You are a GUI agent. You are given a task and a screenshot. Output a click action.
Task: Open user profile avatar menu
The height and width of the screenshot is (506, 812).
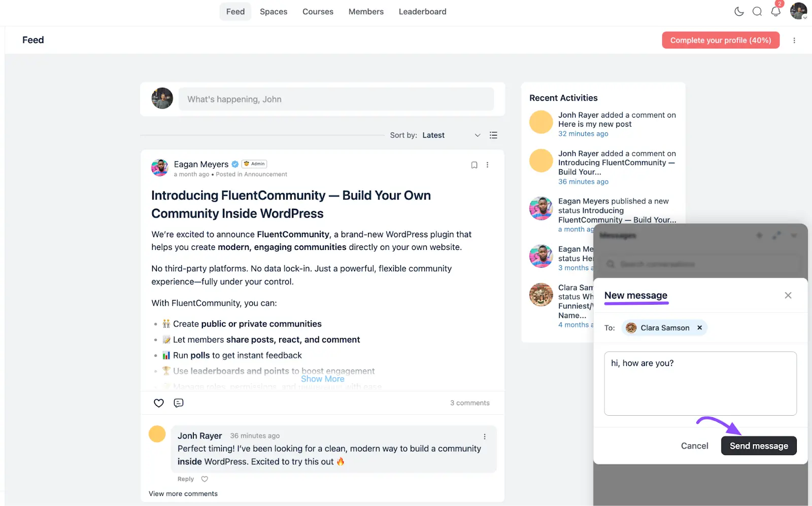point(798,11)
